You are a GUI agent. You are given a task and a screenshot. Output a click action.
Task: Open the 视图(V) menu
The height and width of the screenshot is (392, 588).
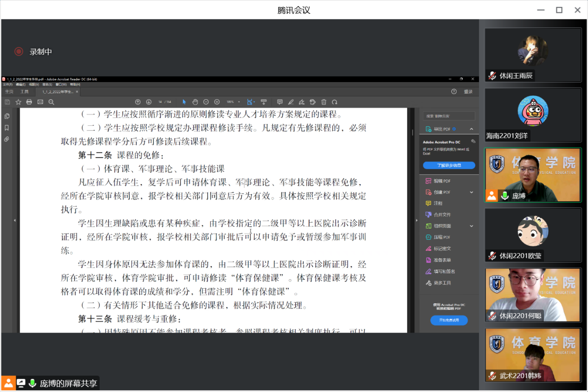(34, 84)
